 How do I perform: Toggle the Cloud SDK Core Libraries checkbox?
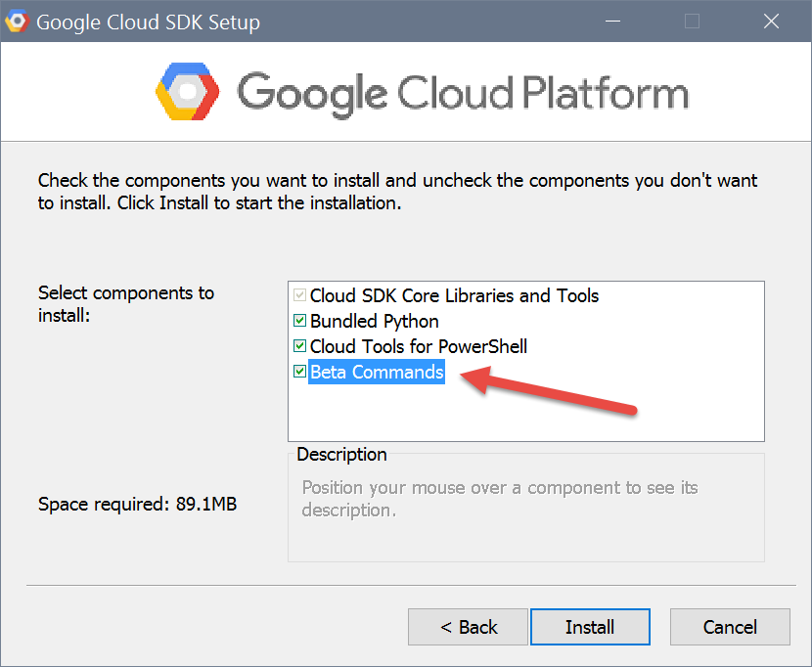coord(299,295)
